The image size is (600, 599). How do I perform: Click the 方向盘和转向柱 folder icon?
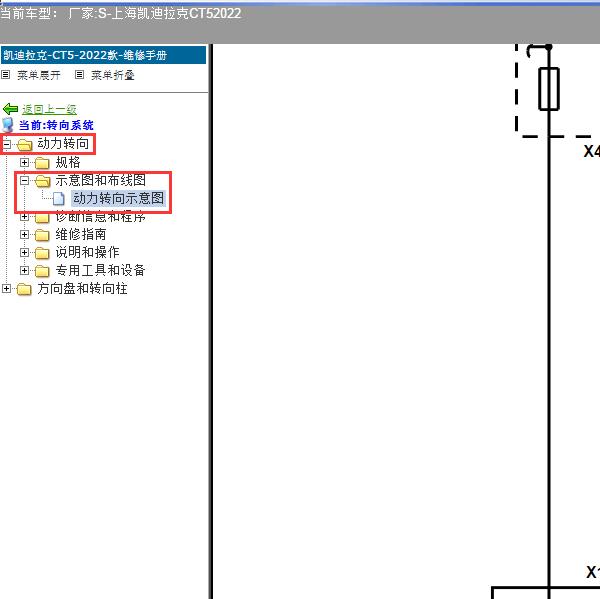pyautogui.click(x=24, y=289)
